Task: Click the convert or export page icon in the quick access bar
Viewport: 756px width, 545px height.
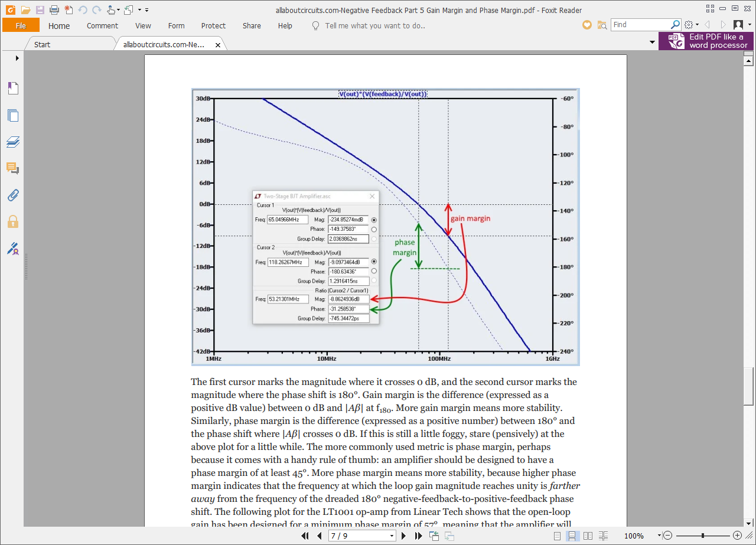Action: point(129,9)
